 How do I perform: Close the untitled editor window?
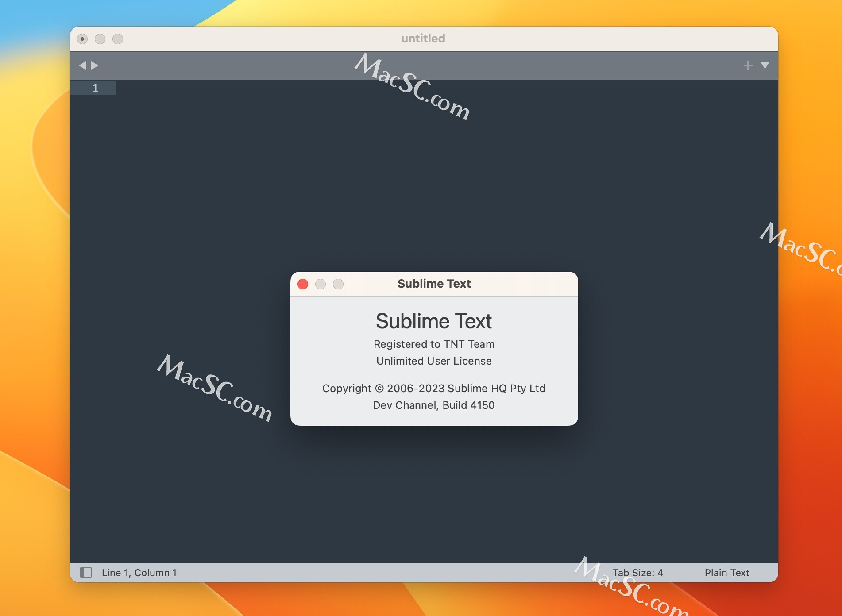tap(82, 39)
